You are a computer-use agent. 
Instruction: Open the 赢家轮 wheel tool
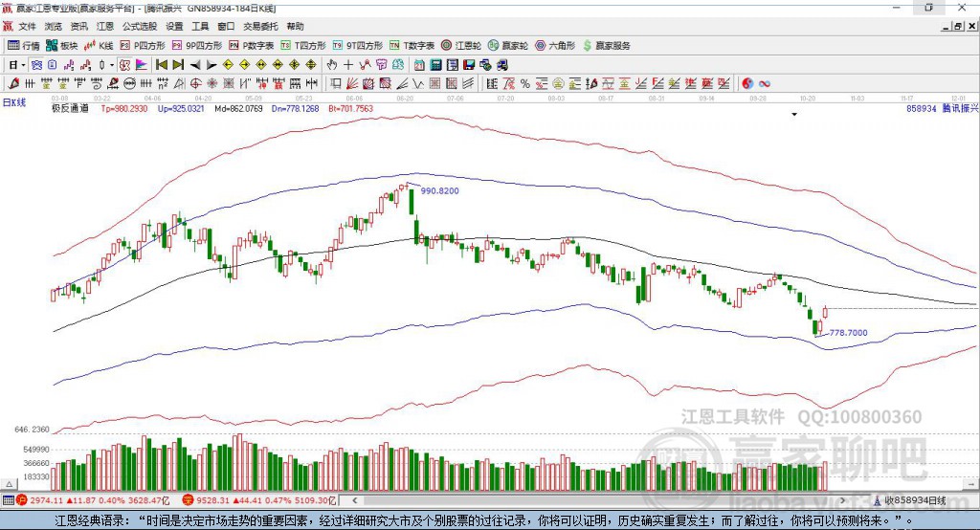(x=508, y=46)
